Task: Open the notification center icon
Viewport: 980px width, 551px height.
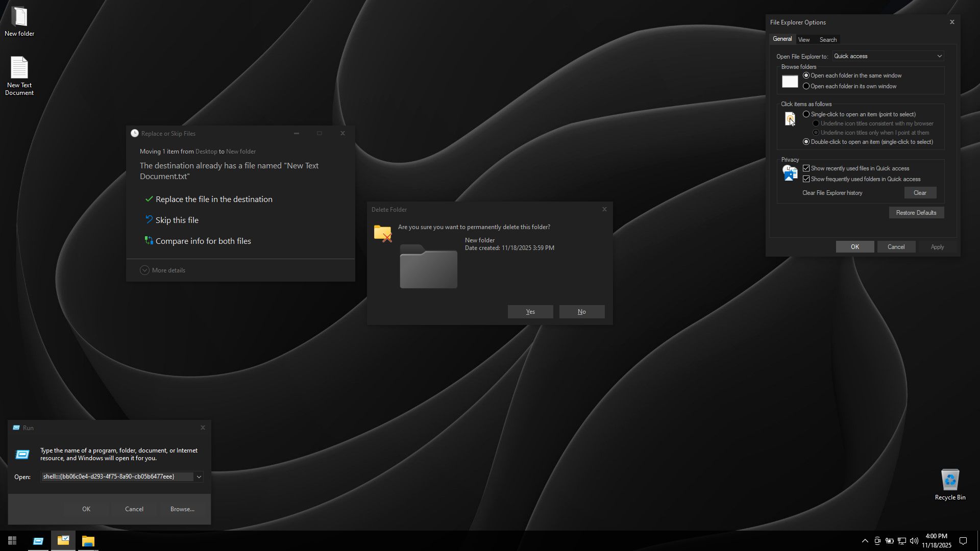Action: click(963, 541)
